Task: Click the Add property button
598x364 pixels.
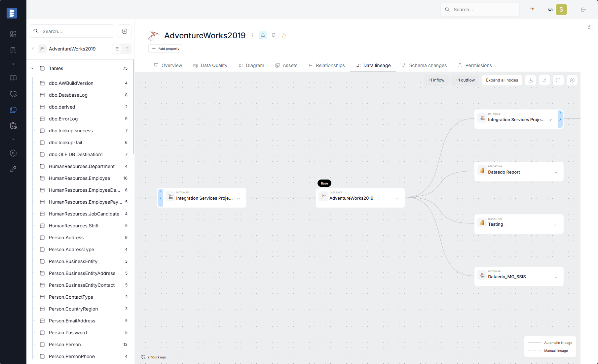Action: [x=165, y=49]
